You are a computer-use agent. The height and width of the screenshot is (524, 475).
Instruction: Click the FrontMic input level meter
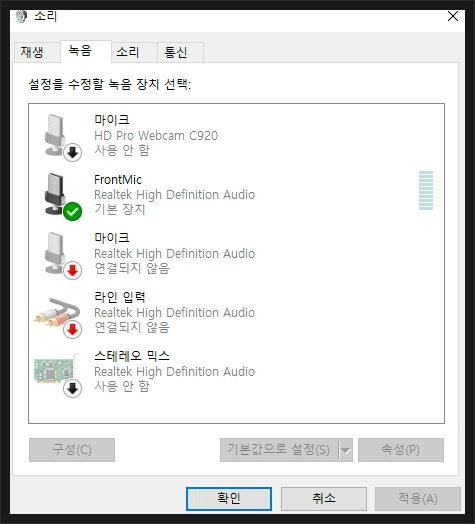pos(426,190)
